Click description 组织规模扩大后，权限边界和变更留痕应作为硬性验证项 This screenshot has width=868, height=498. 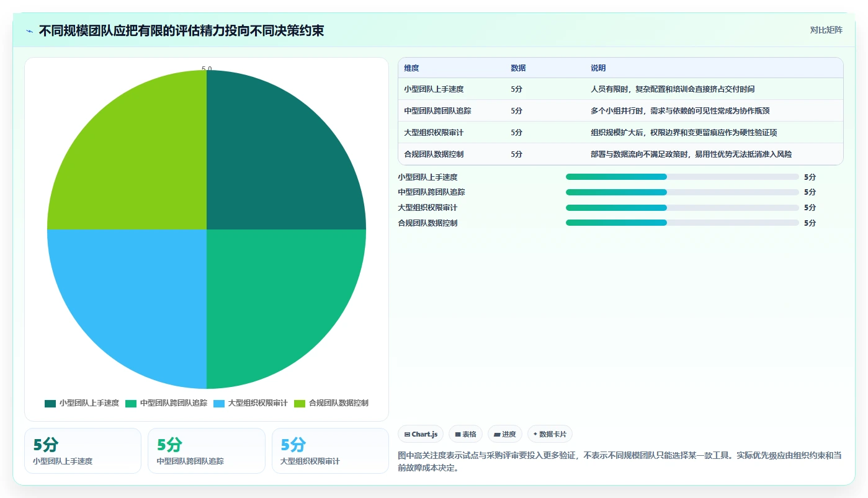point(684,133)
